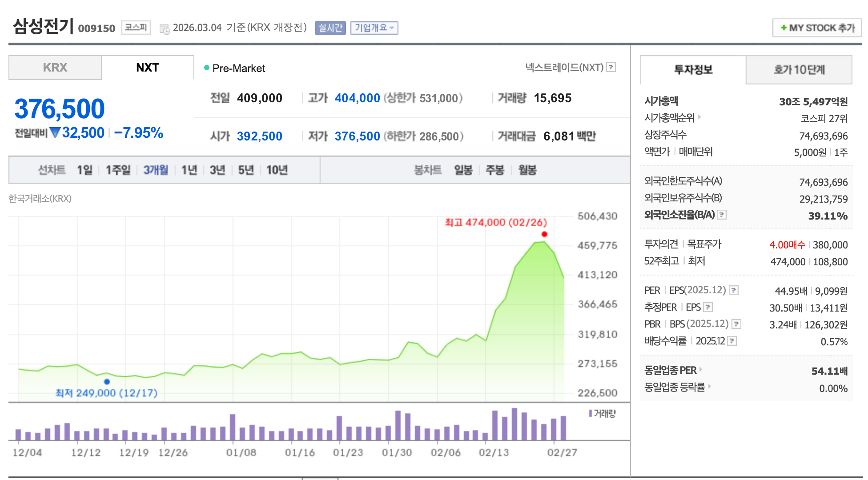Viewport: 868px width, 480px height.
Task: Click the red 최고 474,000 chart marker
Action: point(544,234)
